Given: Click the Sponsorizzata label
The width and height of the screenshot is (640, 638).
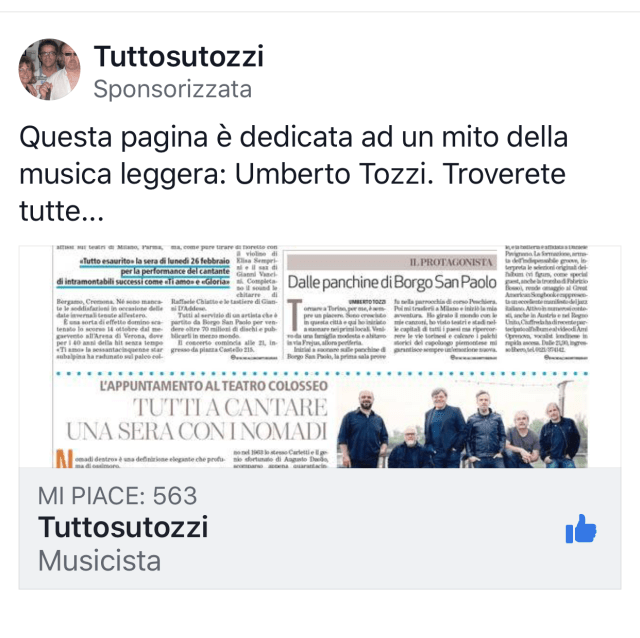Looking at the screenshot, I should point(172,89).
